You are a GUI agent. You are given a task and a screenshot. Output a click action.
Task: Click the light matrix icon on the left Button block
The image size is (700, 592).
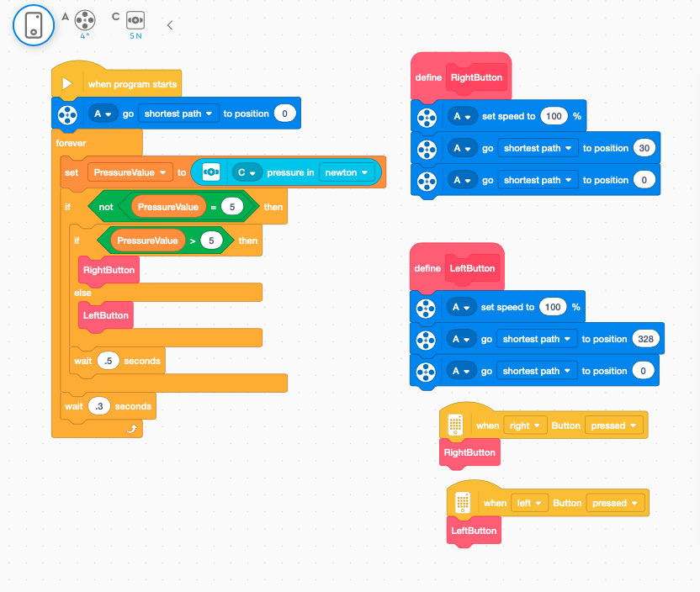pyautogui.click(x=462, y=503)
